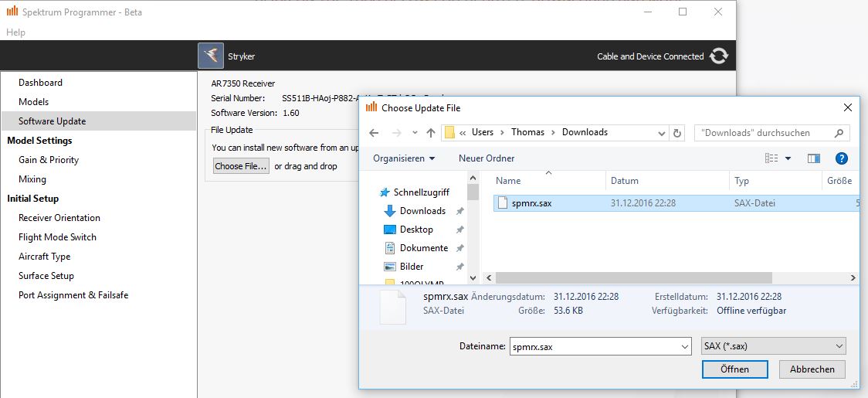This screenshot has height=398, width=868.
Task: Open the Organisieren dropdown menu
Action: (404, 158)
